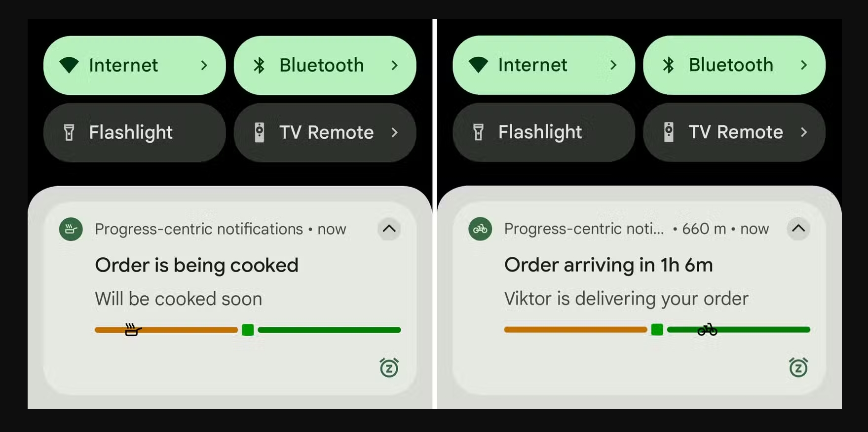Collapse the 'Order is being cooked' notification
This screenshot has width=868, height=432.
pos(389,229)
